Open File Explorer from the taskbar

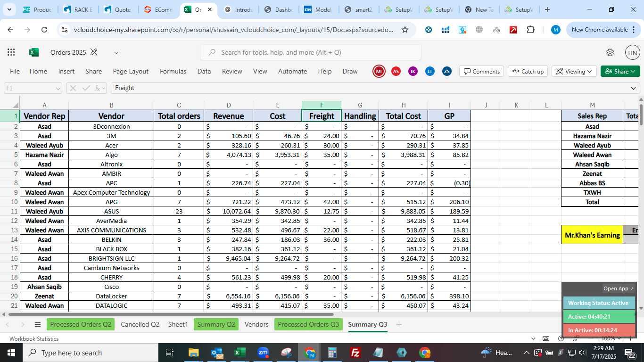[x=194, y=353]
